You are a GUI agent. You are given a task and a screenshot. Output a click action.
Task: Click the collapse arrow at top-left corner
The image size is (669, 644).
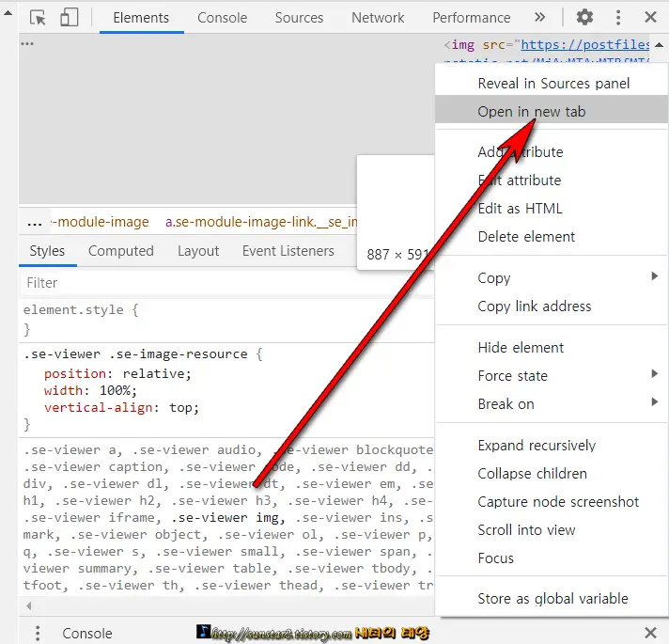point(8,13)
